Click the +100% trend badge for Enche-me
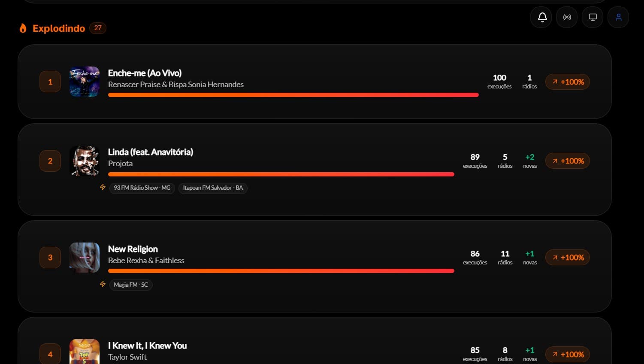Viewport: 644px width, 364px height. point(568,82)
